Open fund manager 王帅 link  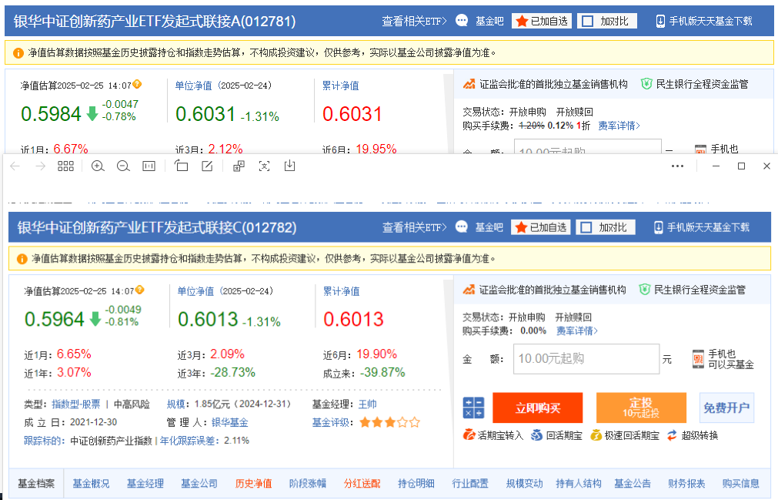[x=367, y=404]
